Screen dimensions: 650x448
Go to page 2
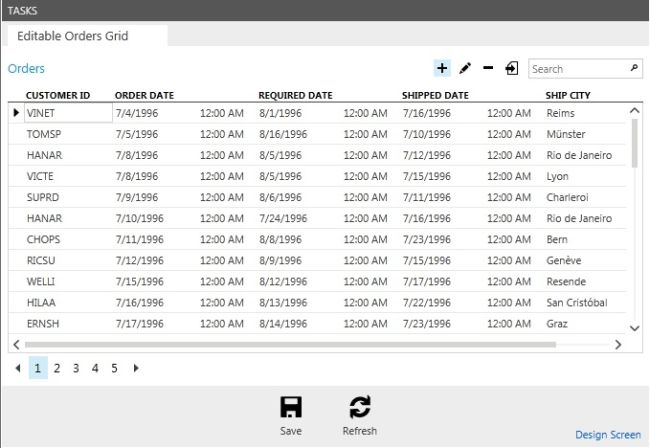(57, 368)
